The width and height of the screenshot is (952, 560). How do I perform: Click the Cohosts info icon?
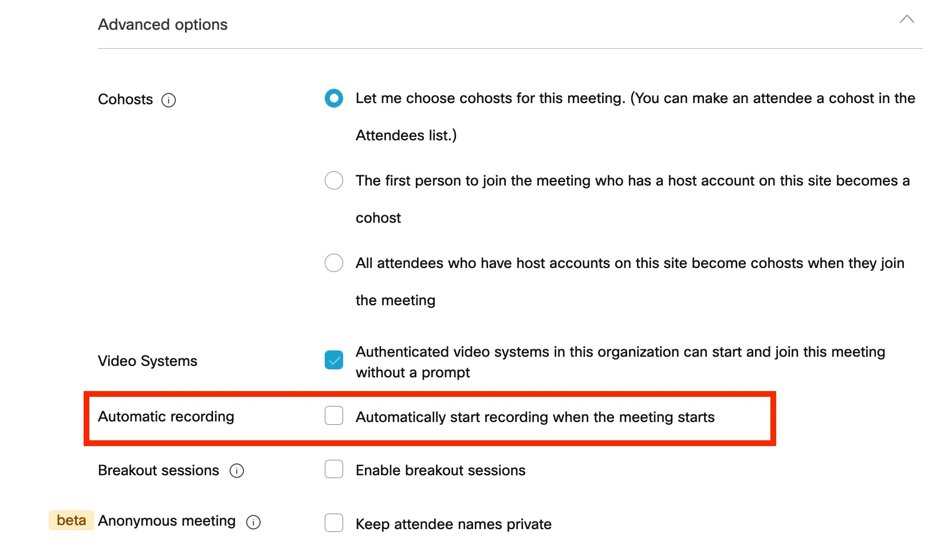168,100
